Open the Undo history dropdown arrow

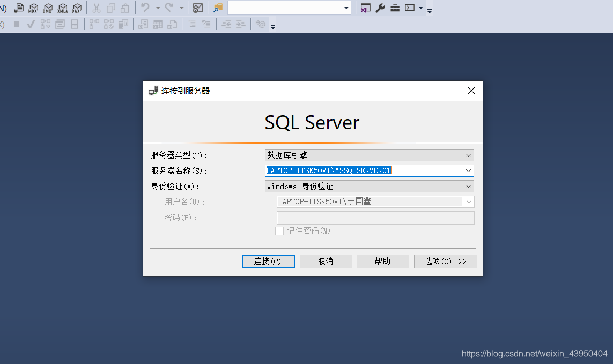coord(158,8)
